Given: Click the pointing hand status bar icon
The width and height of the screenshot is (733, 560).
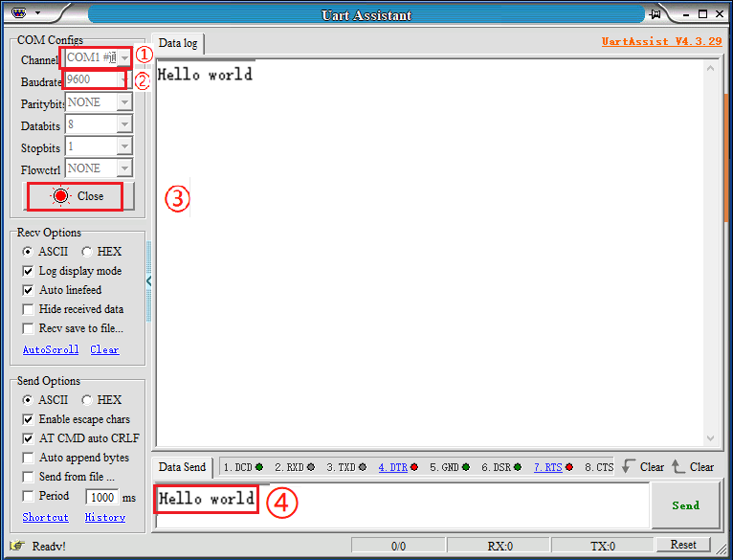Looking at the screenshot, I should [17, 546].
